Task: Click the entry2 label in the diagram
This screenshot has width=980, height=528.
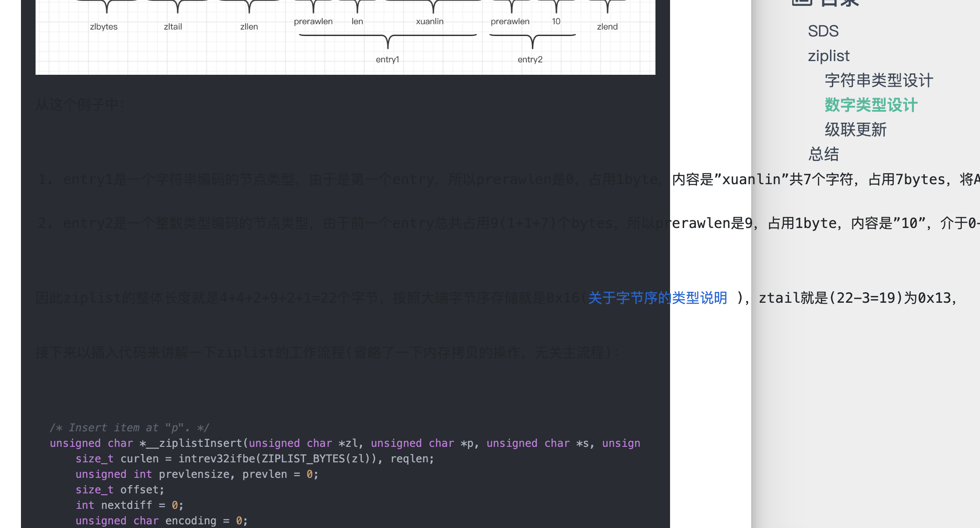Action: coord(530,59)
